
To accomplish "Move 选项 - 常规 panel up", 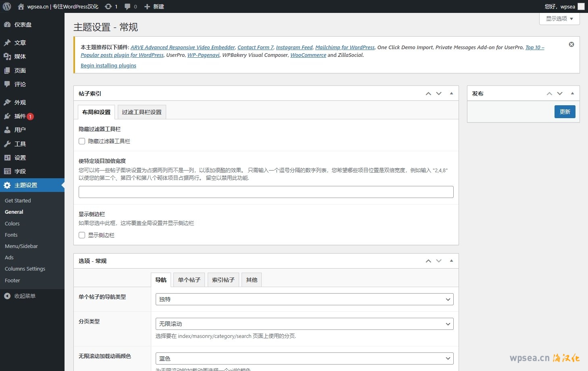I will pos(428,261).
